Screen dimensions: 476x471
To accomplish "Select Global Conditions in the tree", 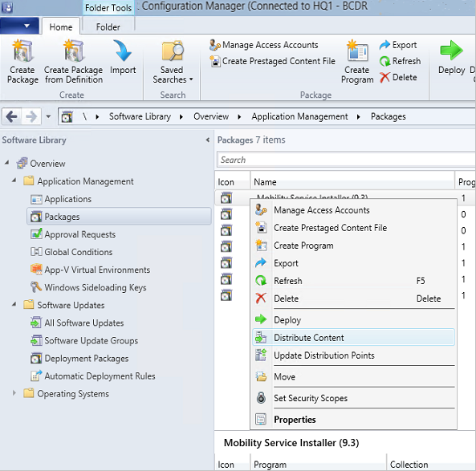I will point(79,252).
